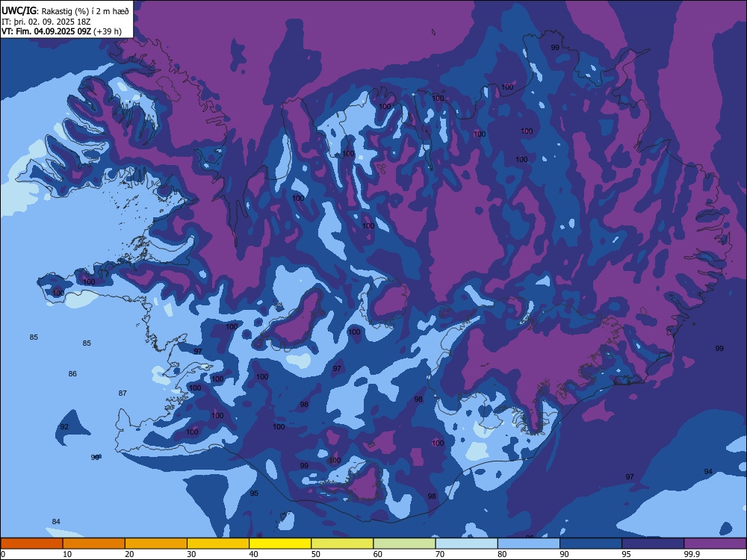
Task: Click the legend tick label "70"
Action: [440, 554]
